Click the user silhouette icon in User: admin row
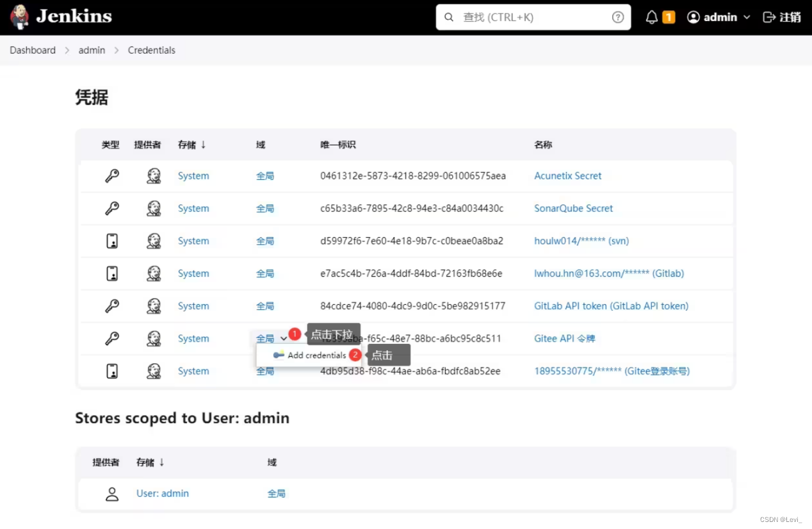812x529 pixels. tap(112, 493)
